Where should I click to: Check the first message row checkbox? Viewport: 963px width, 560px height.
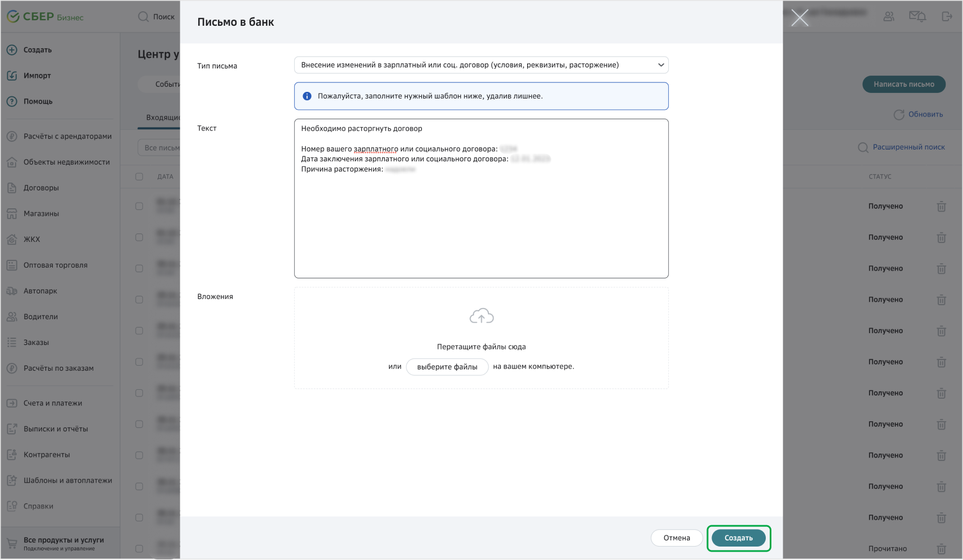[x=139, y=206]
